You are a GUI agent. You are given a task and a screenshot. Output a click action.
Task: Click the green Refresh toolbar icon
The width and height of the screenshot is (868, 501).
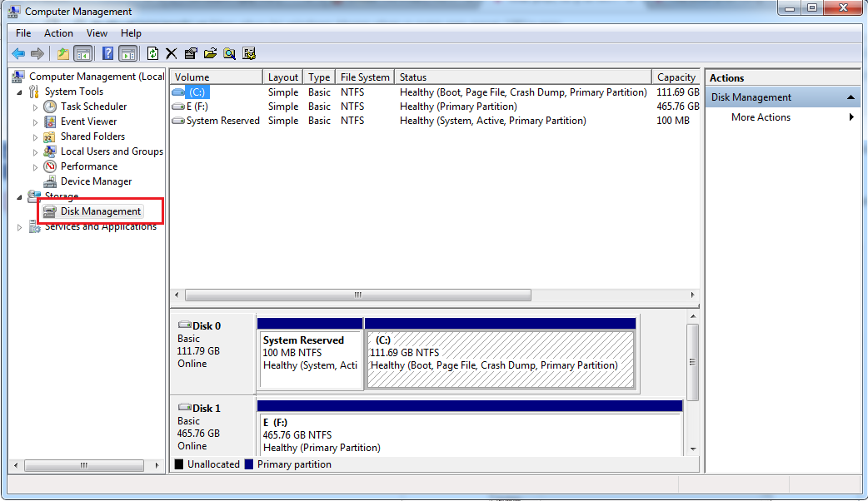pyautogui.click(x=152, y=54)
